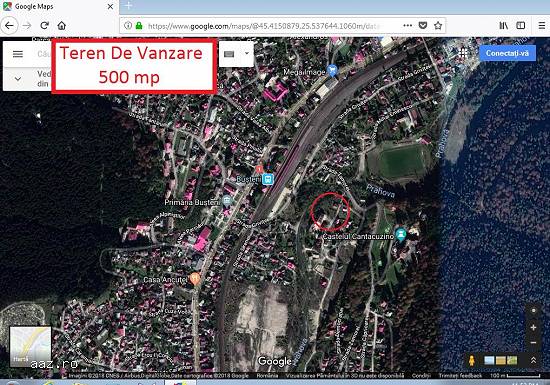The image size is (550, 385).
Task: Select the Bușteni train station marker
Action: coord(268,179)
